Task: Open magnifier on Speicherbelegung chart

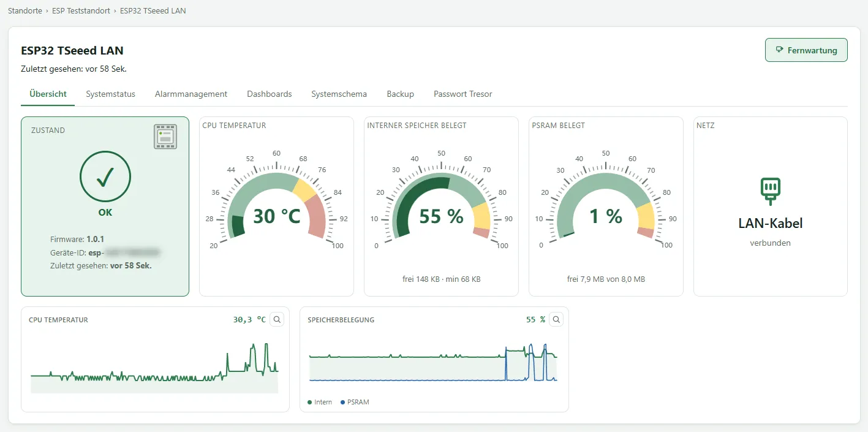Action: point(556,319)
